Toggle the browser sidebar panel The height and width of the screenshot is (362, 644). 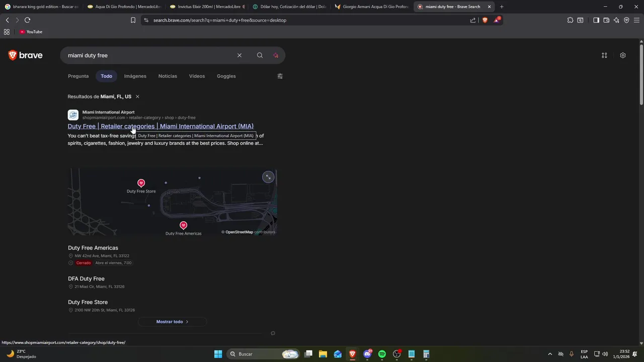point(596,20)
